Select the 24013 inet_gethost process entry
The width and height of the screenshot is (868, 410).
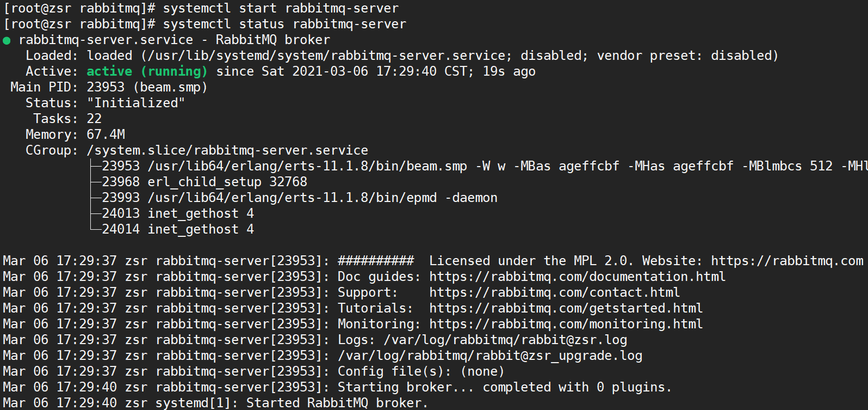[x=177, y=213]
